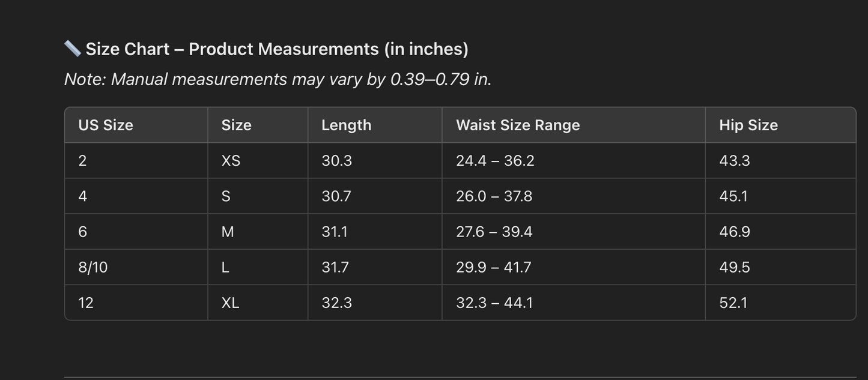The image size is (868, 380).
Task: Click the manual measurements note text
Action: (278, 79)
